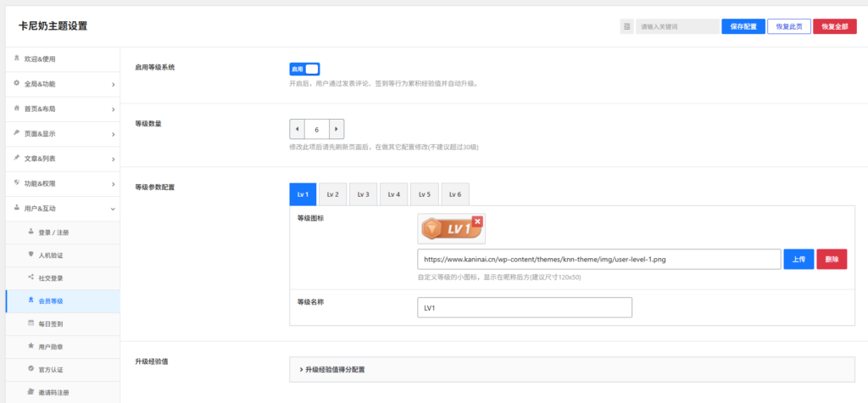The height and width of the screenshot is (403, 868).
Task: Click the blue 上传 button
Action: coord(798,259)
